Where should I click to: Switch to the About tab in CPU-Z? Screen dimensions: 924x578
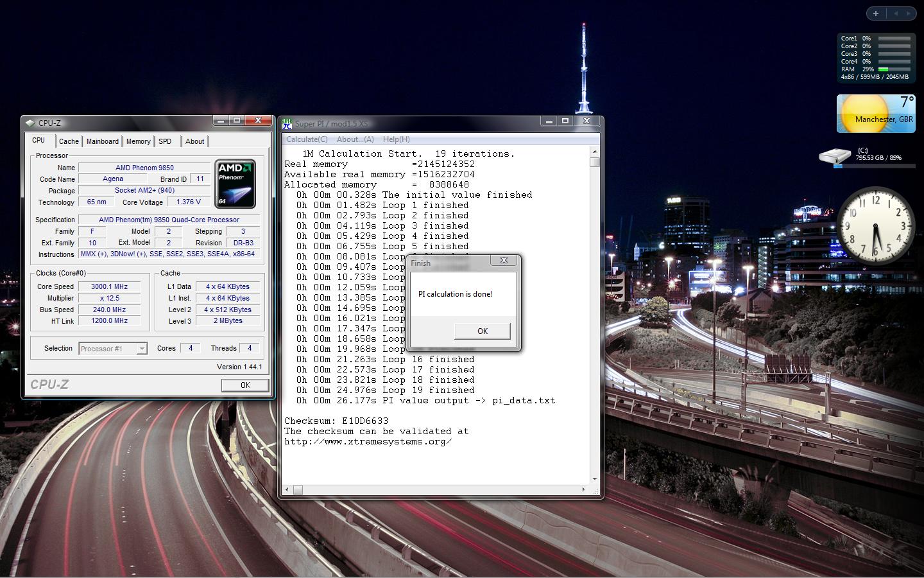click(195, 141)
